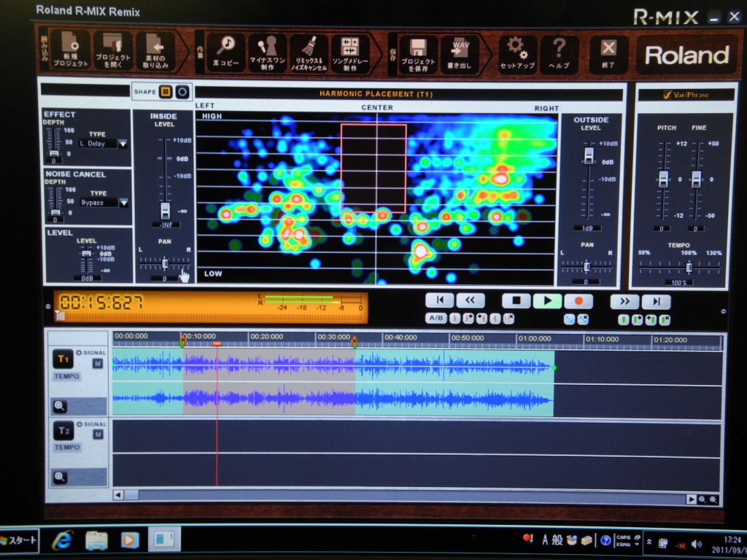Screen dimensions: 747x560
Task: Import material (素材の取り込み)
Action: [x=156, y=50]
